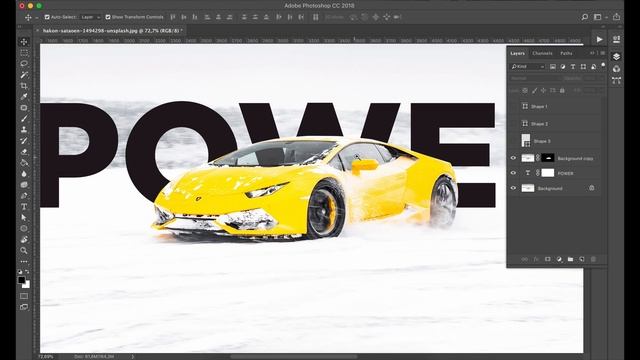
Task: Show the Shape 1 layer
Action: (513, 107)
